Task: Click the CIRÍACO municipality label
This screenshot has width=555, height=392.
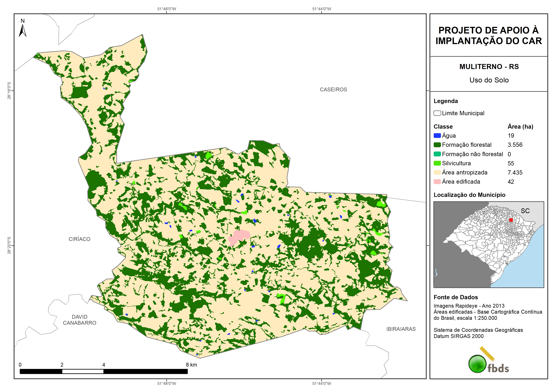Action: click(79, 239)
